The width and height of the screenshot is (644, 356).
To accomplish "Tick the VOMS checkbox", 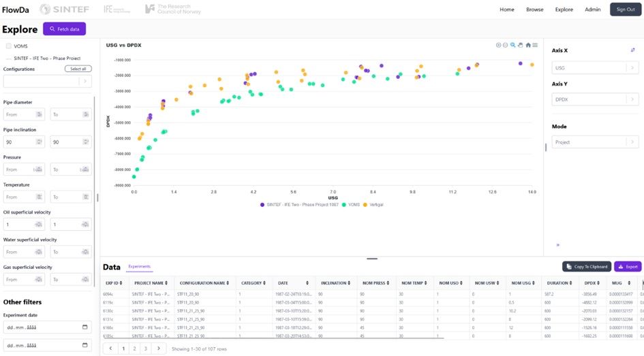I will click(x=8, y=46).
